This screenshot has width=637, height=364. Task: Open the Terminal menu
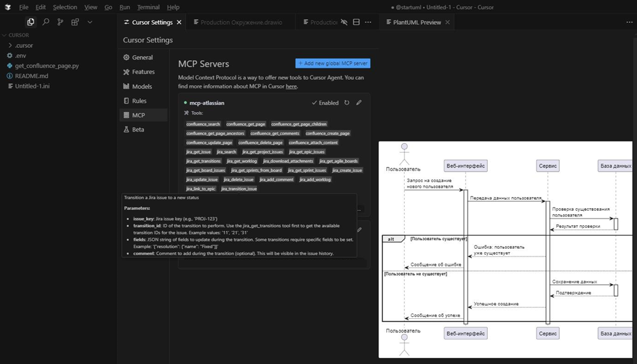click(x=148, y=7)
